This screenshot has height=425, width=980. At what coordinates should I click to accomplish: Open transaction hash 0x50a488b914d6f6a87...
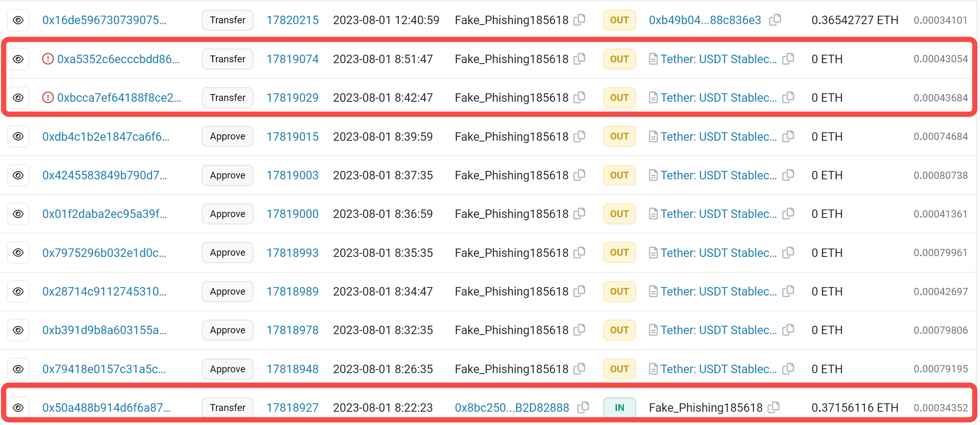click(106, 408)
